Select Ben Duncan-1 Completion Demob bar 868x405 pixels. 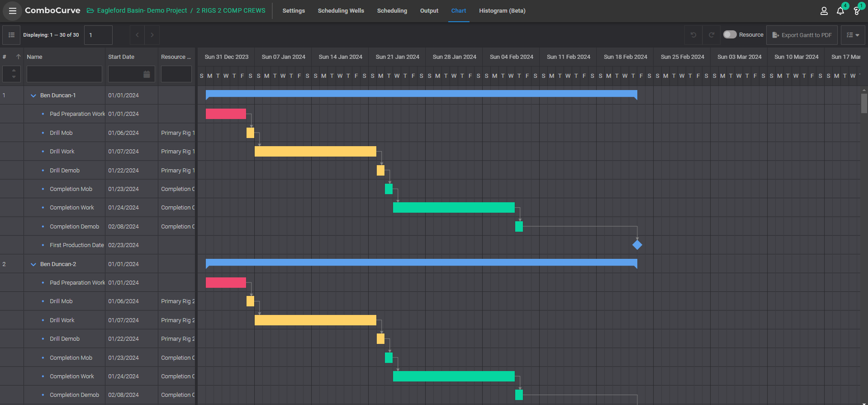(519, 226)
